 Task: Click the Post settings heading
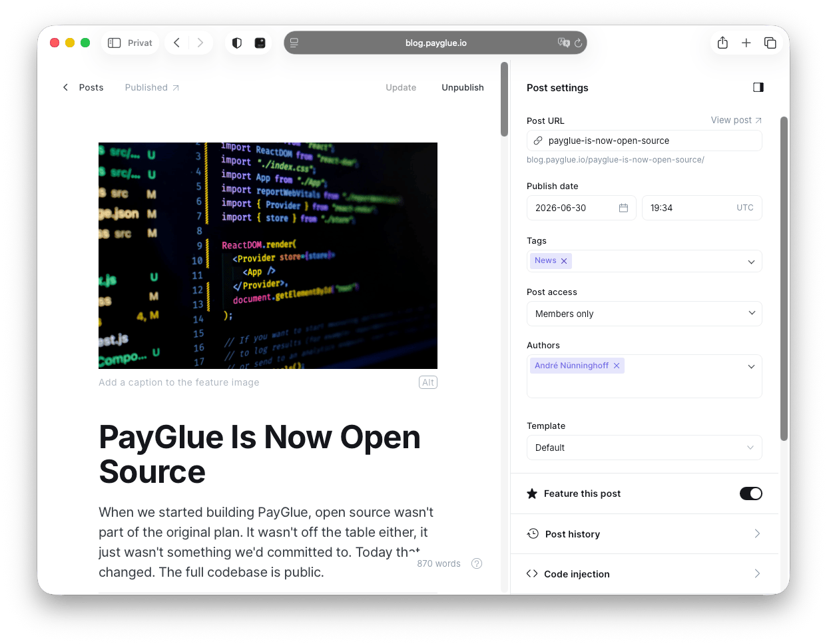click(557, 87)
